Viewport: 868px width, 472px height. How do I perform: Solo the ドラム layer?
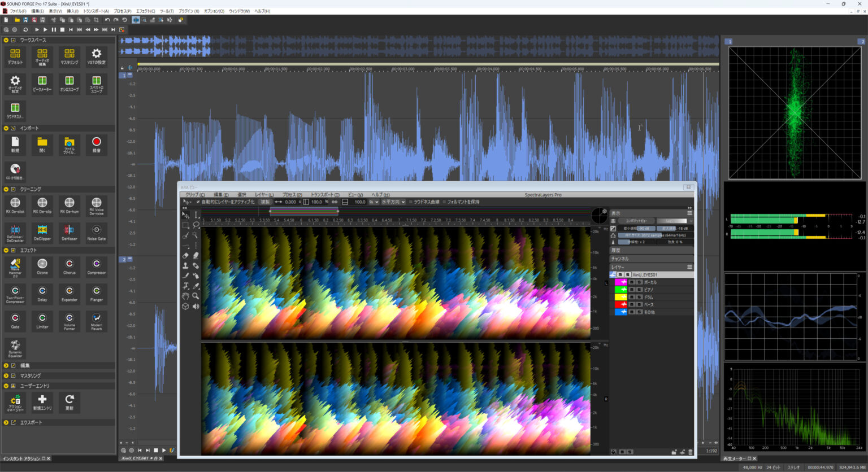pos(639,297)
